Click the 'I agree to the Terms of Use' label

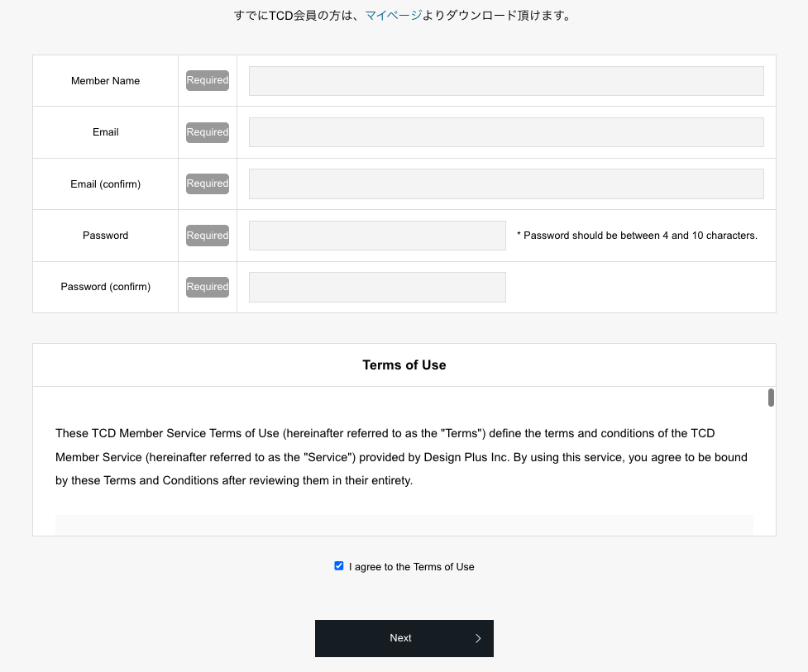pyautogui.click(x=411, y=566)
